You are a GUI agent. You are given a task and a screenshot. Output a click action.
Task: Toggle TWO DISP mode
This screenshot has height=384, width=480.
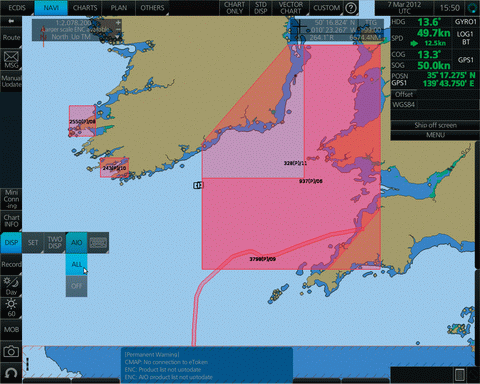pyautogui.click(x=55, y=243)
